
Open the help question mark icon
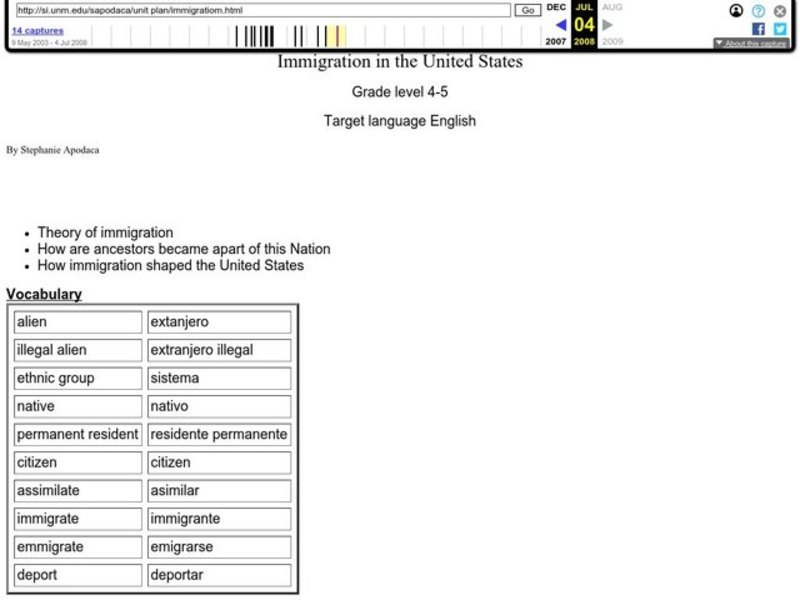coord(758,11)
